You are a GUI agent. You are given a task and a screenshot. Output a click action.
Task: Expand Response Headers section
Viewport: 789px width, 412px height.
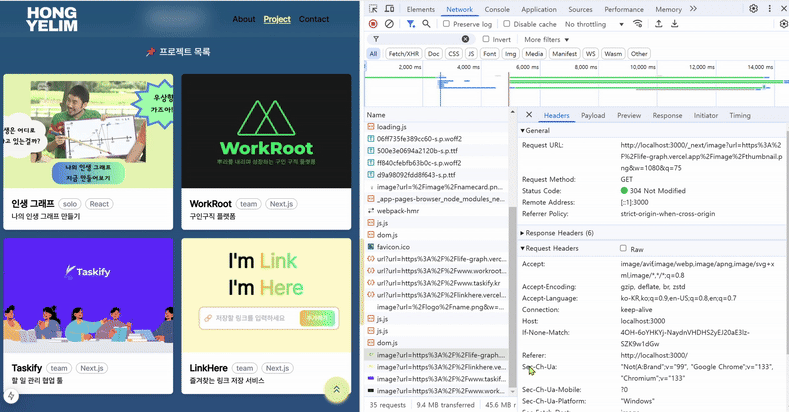pos(557,233)
